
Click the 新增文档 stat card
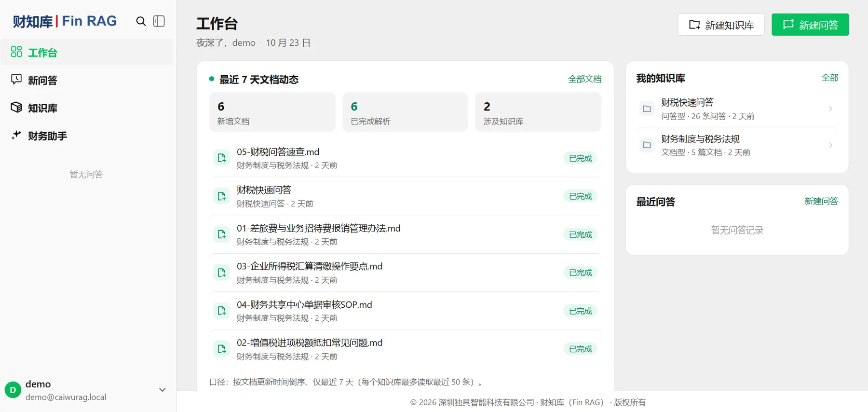272,112
